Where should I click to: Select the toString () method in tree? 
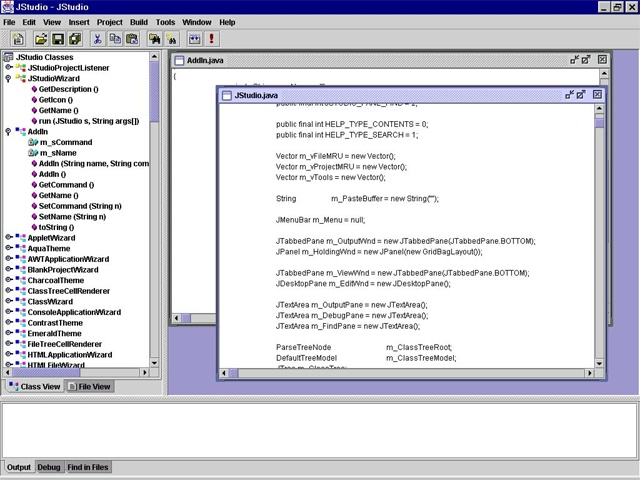56,227
